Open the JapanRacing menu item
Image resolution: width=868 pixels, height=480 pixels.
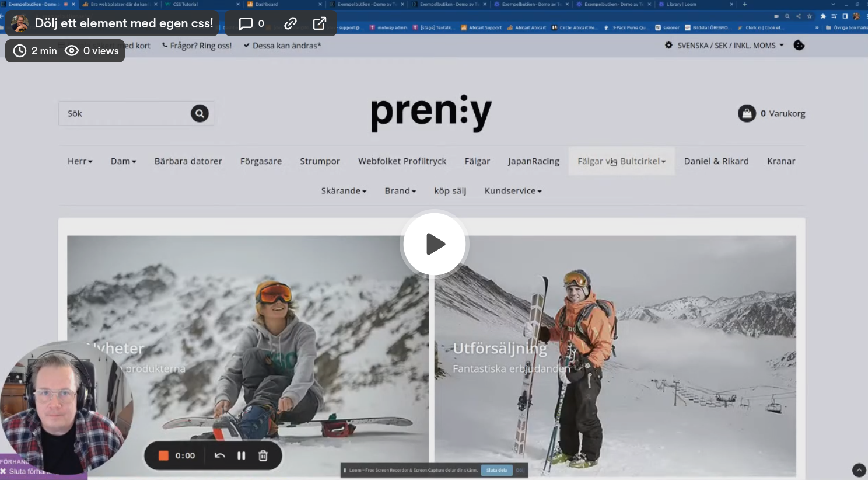click(533, 161)
